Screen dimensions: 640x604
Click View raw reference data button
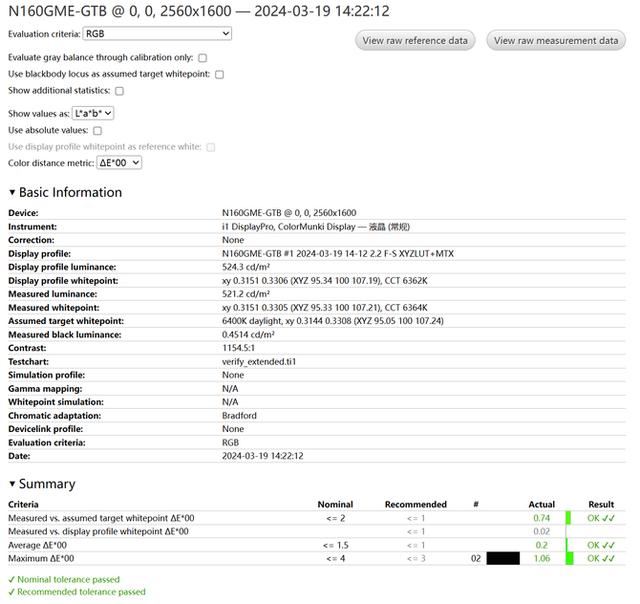click(x=415, y=40)
